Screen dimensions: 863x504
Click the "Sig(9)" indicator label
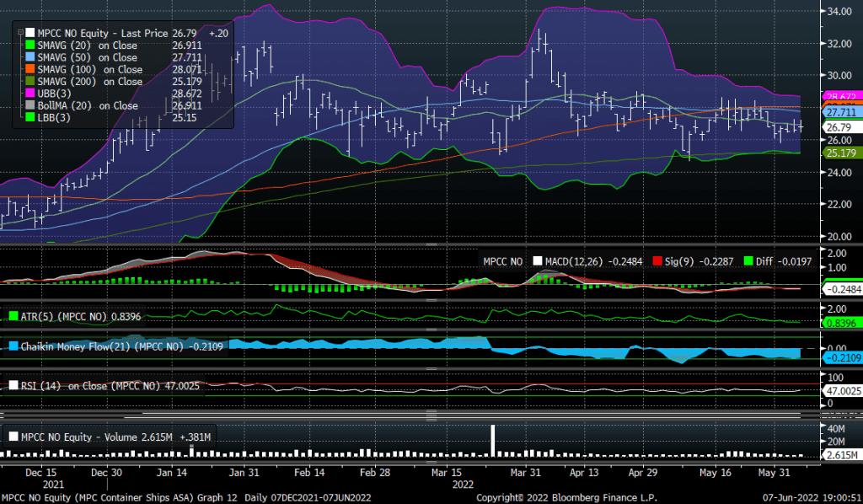point(679,261)
